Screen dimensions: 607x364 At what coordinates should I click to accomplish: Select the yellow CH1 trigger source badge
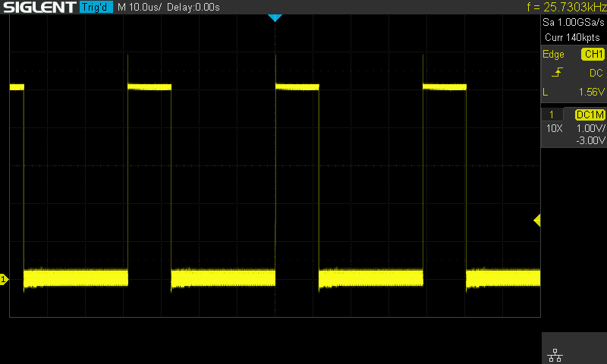click(592, 55)
